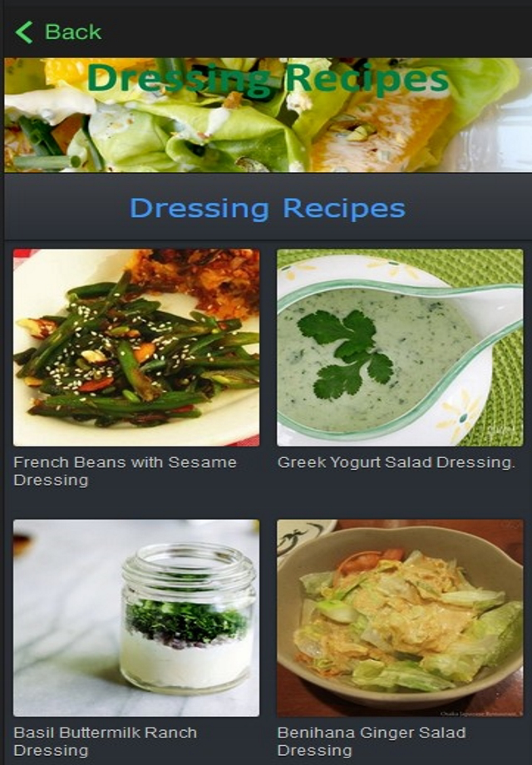Tap the dark top navigation bar
The image size is (532, 765).
tap(268, 29)
